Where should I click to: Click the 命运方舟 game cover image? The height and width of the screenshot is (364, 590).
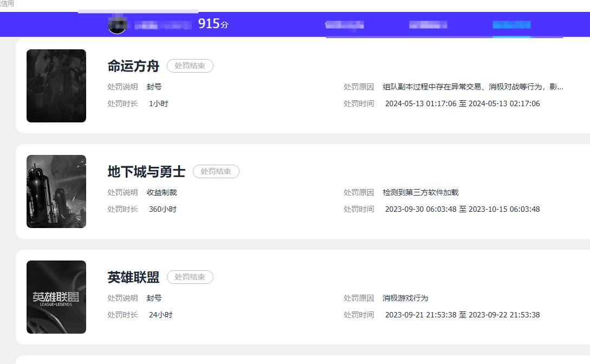(x=56, y=85)
